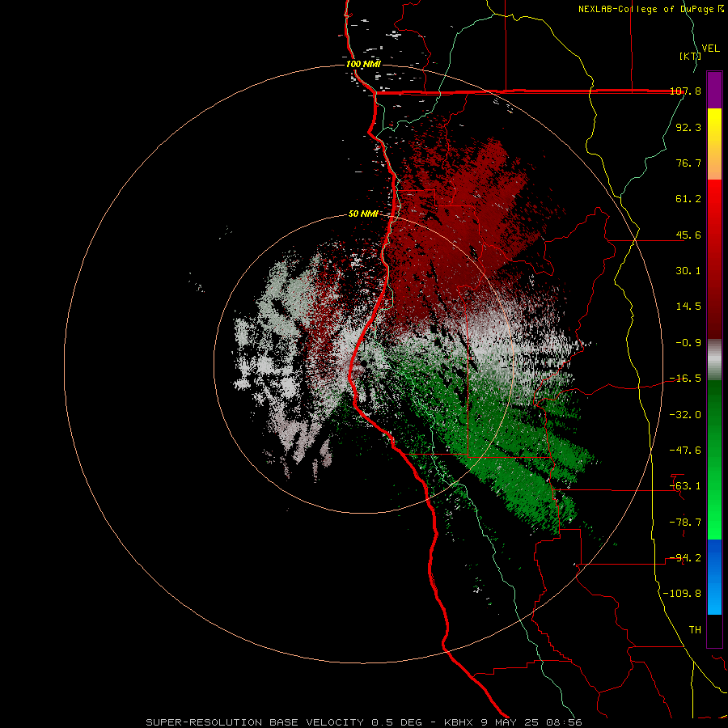This screenshot has height=728, width=728.
Task: Click the -94.2 scale value
Action: (x=686, y=558)
